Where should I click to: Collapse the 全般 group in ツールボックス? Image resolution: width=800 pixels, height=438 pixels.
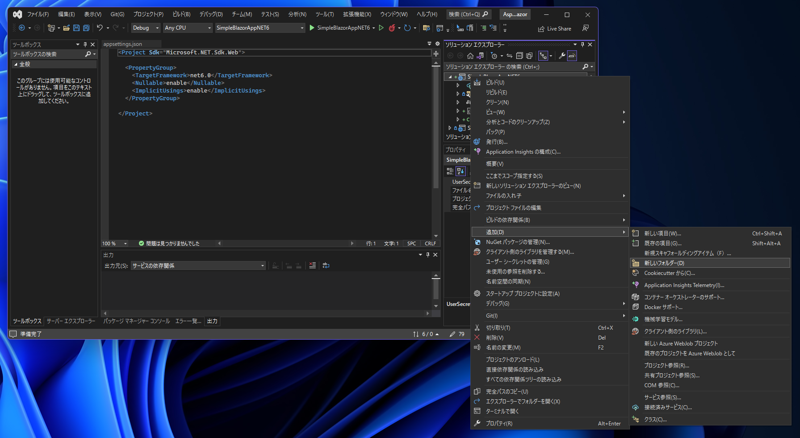pyautogui.click(x=15, y=64)
